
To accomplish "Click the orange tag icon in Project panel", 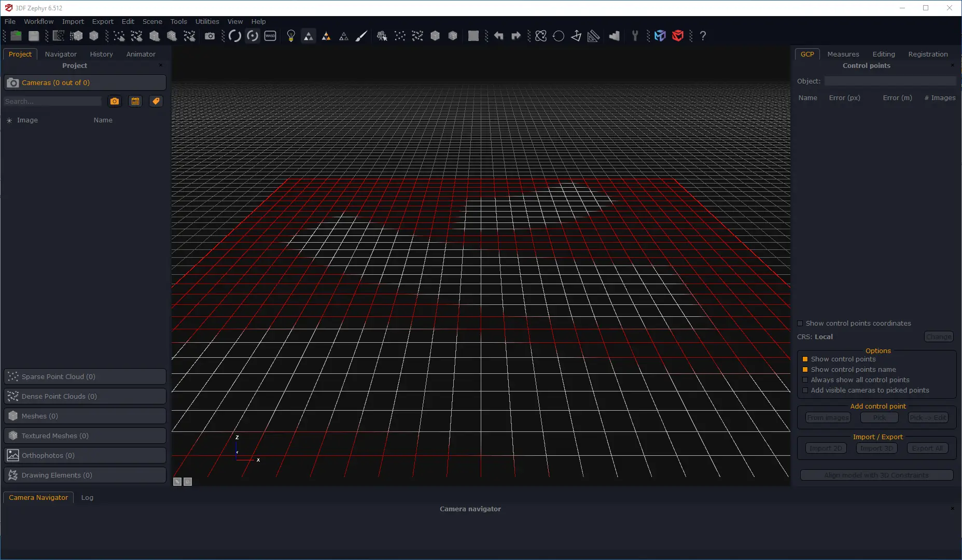I will [156, 101].
